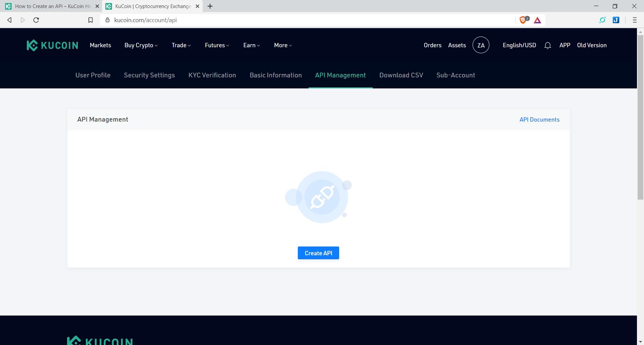Switch to Old Version link

[x=592, y=45]
